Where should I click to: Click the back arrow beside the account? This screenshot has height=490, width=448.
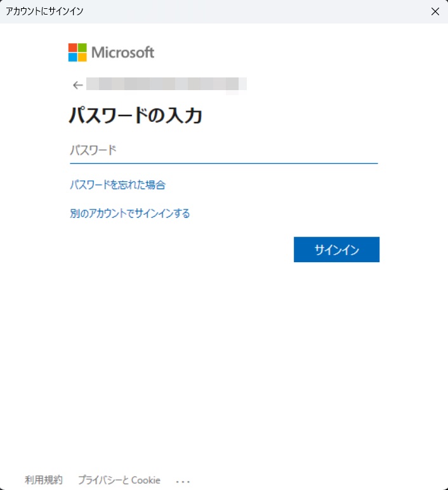pos(77,85)
